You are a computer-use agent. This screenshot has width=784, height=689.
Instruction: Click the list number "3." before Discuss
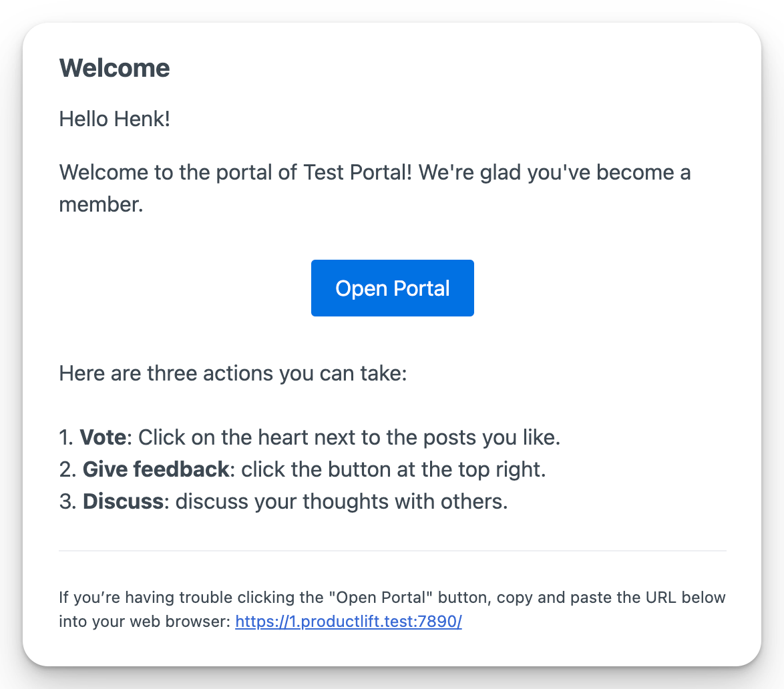(67, 501)
